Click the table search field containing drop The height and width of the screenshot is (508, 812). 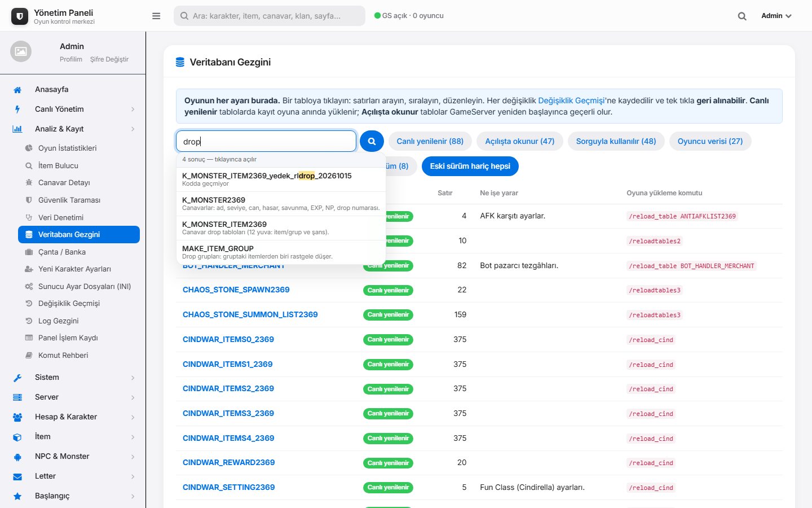(266, 141)
